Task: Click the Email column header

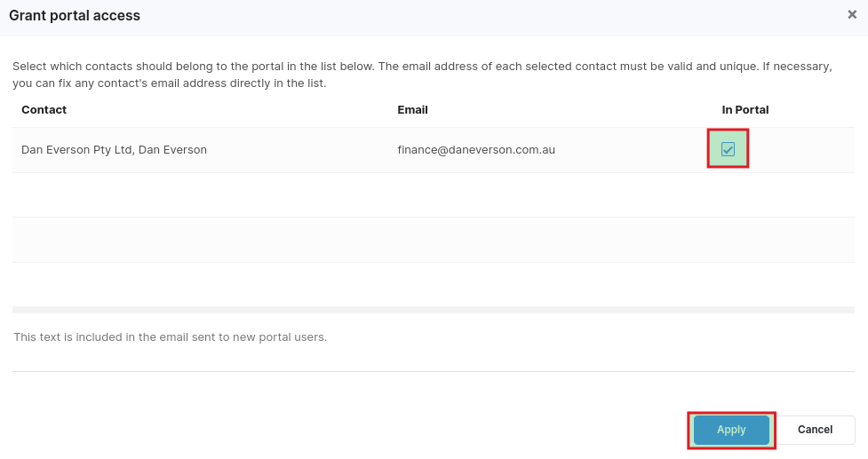Action: [x=412, y=110]
